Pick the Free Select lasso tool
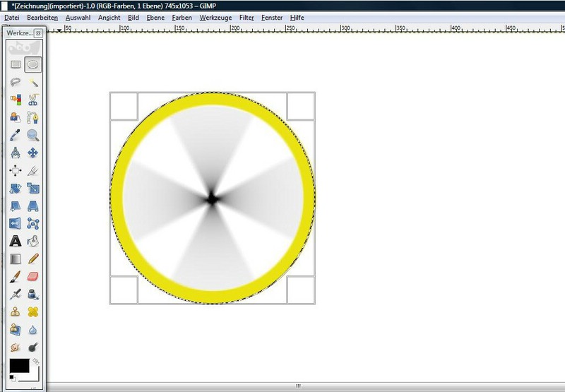 (16, 82)
